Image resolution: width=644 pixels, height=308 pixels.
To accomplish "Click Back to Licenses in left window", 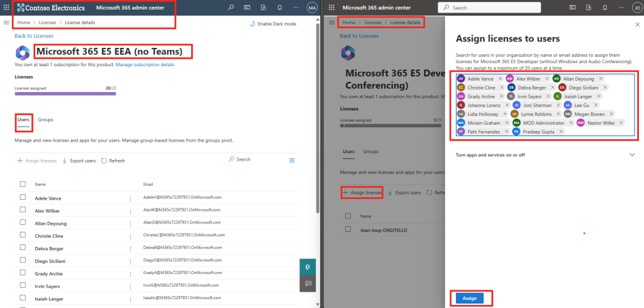I will [x=34, y=36].
